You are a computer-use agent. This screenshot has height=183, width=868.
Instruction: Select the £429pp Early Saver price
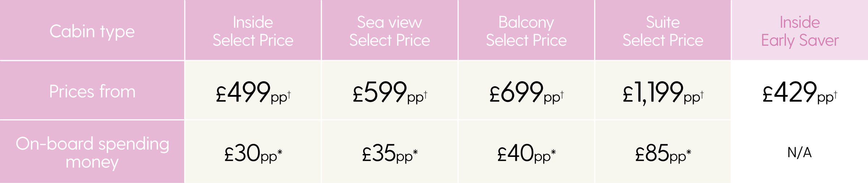coord(800,92)
